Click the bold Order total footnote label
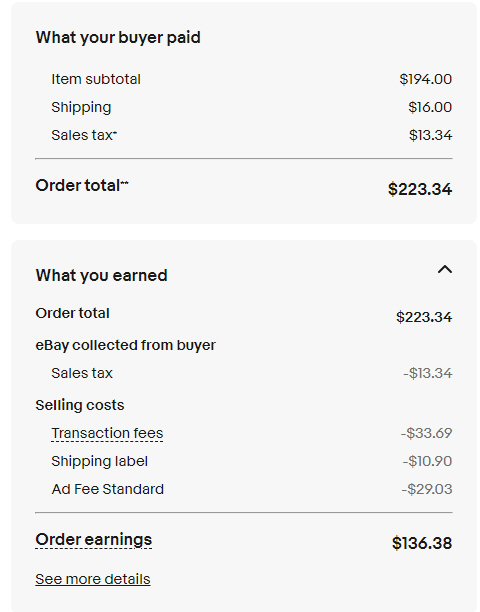Image resolution: width=480 pixels, height=612 pixels. [x=82, y=186]
